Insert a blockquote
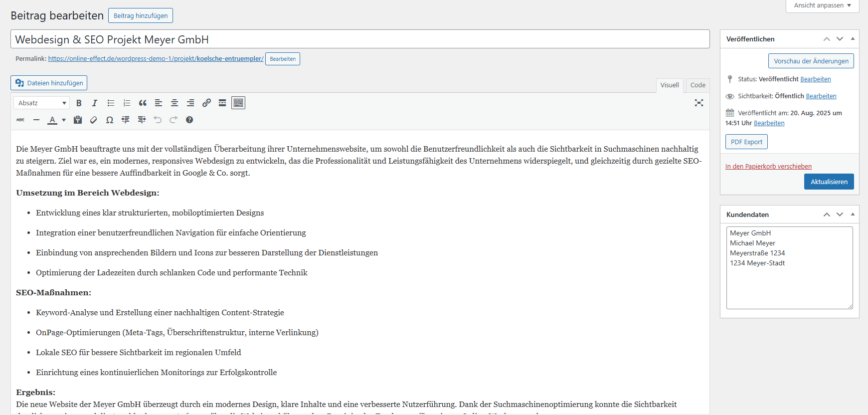Image resolution: width=868 pixels, height=415 pixels. coord(143,103)
